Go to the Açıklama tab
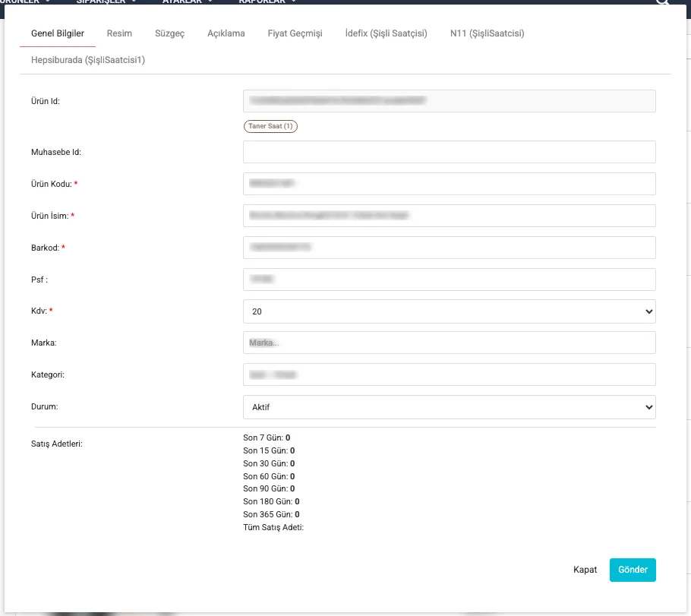Image resolution: width=691 pixels, height=616 pixels. (226, 33)
